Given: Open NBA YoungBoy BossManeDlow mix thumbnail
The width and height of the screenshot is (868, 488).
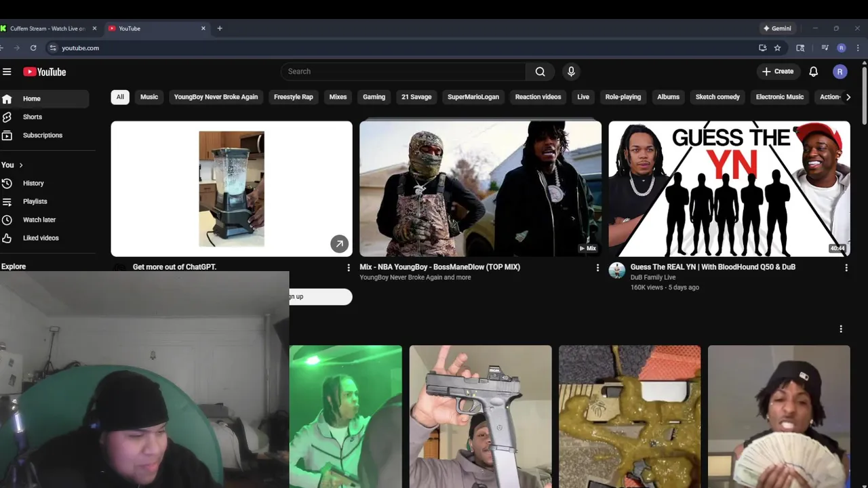Looking at the screenshot, I should (x=480, y=188).
